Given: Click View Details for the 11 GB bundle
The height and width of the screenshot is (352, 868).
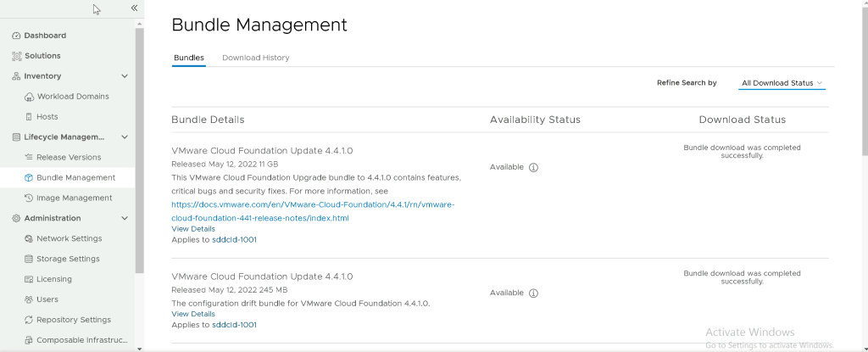Looking at the screenshot, I should (193, 229).
